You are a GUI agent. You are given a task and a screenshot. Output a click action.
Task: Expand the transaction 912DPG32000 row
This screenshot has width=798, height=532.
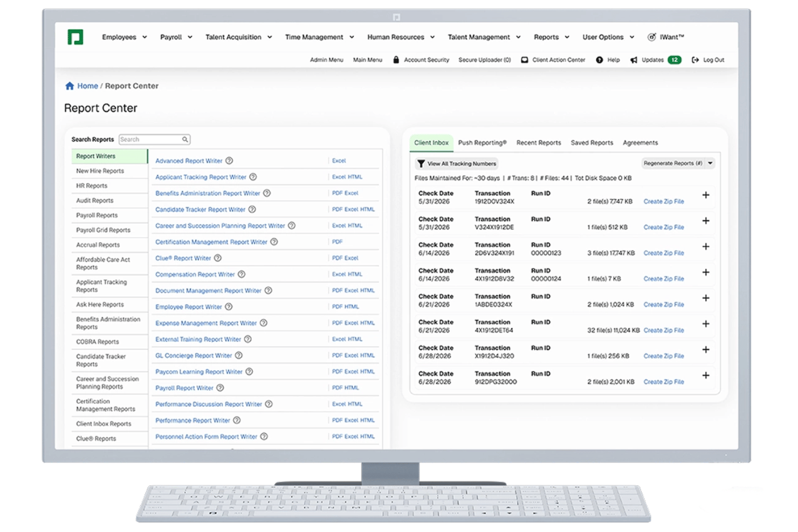tap(705, 376)
